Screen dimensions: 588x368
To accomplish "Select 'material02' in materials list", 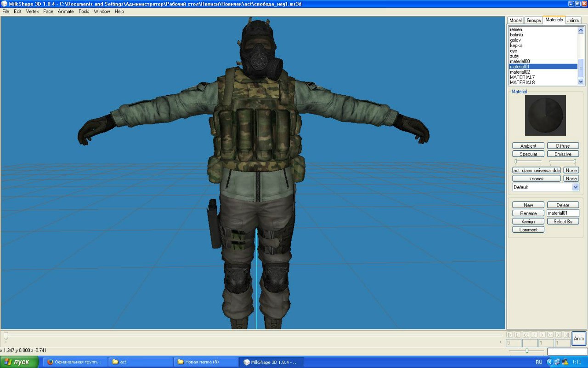I will click(x=543, y=72).
